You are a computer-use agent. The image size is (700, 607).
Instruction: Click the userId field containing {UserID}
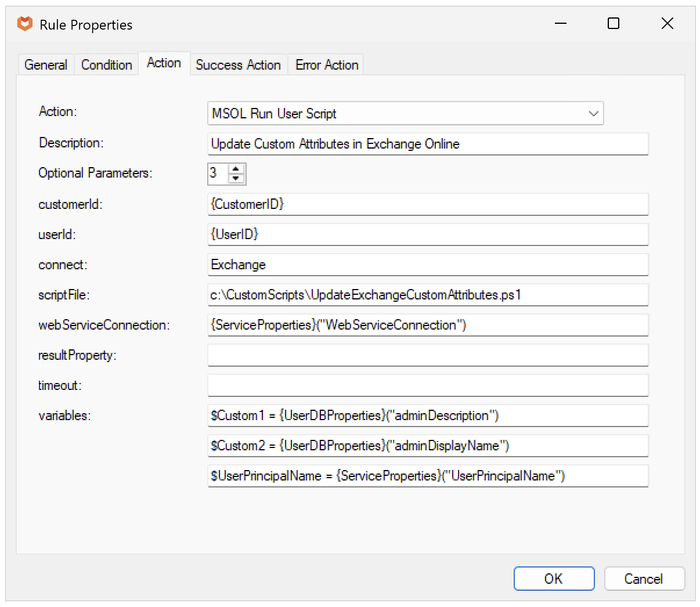coord(428,234)
